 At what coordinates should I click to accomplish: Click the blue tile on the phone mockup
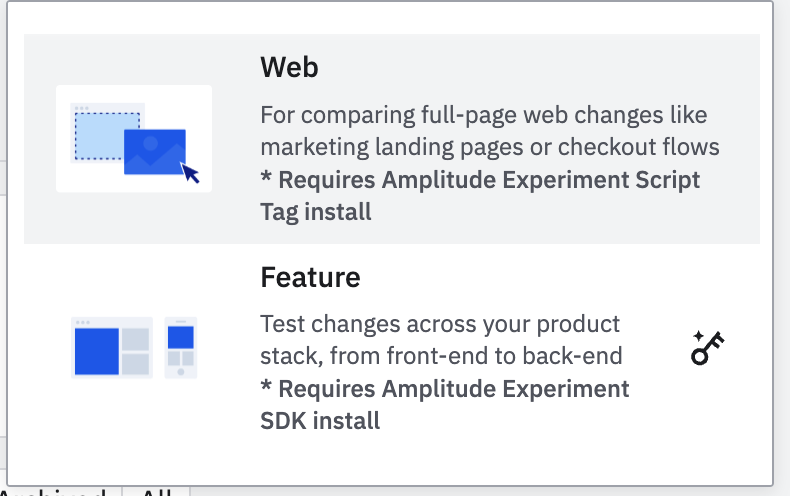coord(181,337)
